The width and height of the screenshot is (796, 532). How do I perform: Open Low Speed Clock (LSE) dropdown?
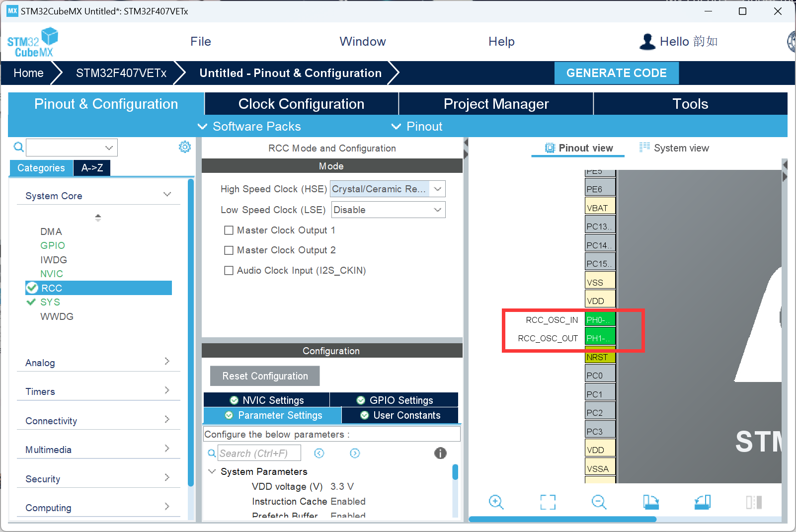point(388,210)
